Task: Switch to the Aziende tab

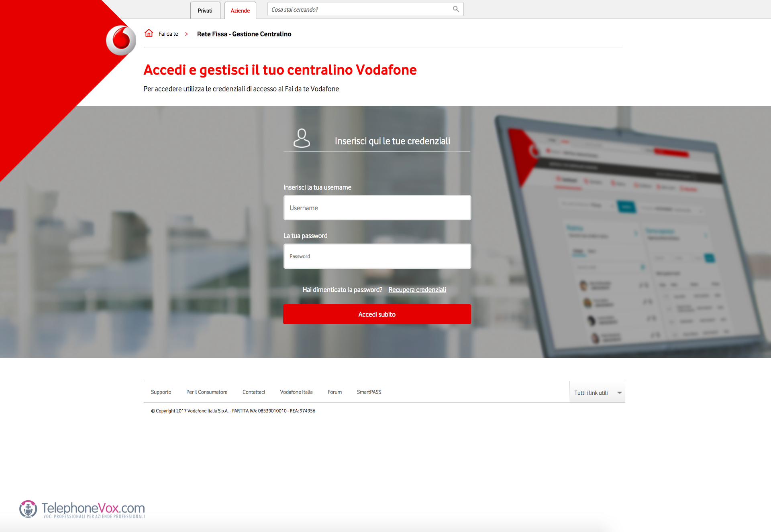Action: (240, 10)
